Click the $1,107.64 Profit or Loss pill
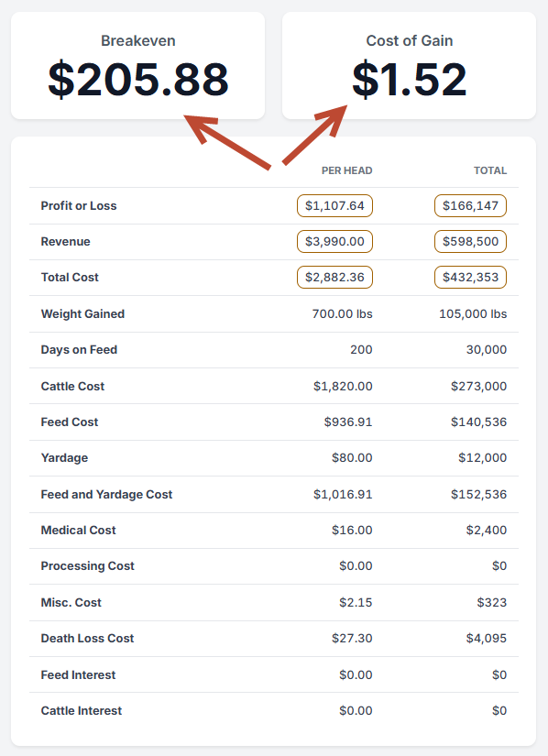This screenshot has width=548, height=756. click(334, 205)
